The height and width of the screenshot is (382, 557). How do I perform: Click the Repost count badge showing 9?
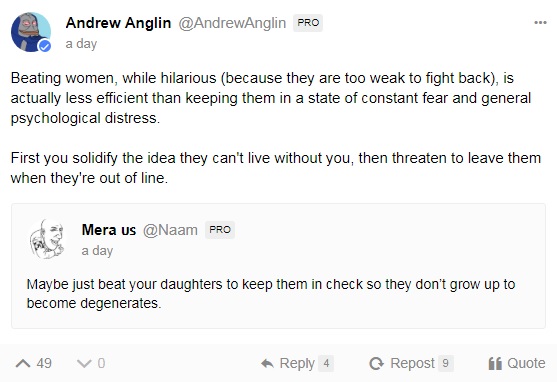click(445, 363)
